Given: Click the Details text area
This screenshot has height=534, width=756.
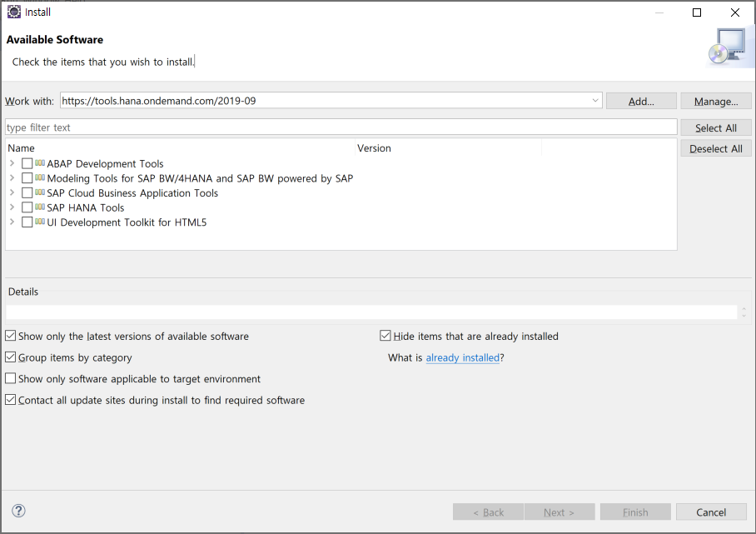Looking at the screenshot, I should (x=371, y=312).
